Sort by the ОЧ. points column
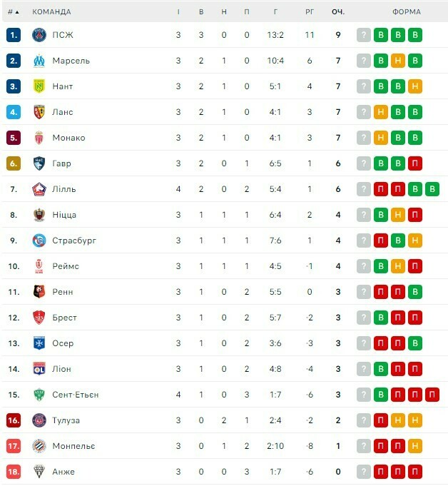 pos(338,12)
